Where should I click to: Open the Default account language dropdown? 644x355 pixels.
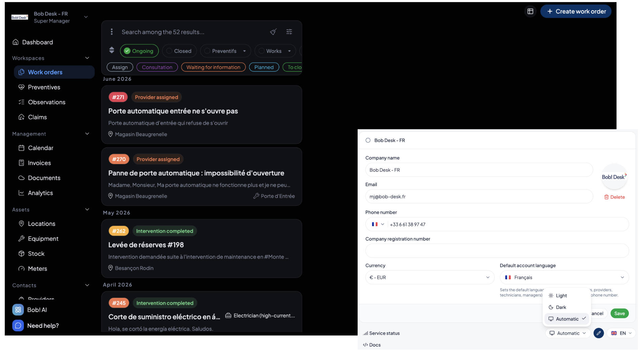[x=564, y=278]
